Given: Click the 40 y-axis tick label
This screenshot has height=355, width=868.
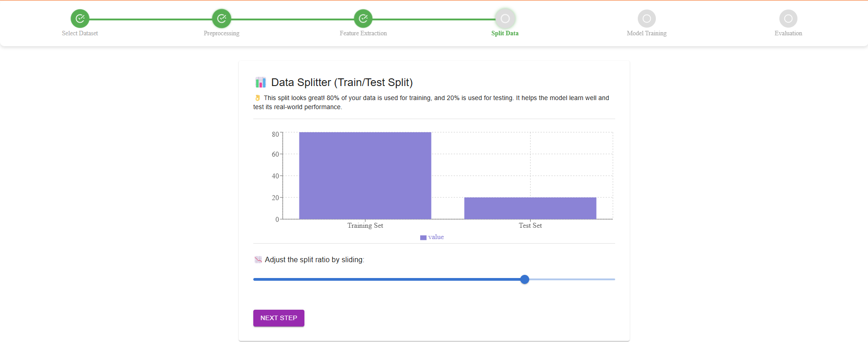Looking at the screenshot, I should (x=275, y=176).
